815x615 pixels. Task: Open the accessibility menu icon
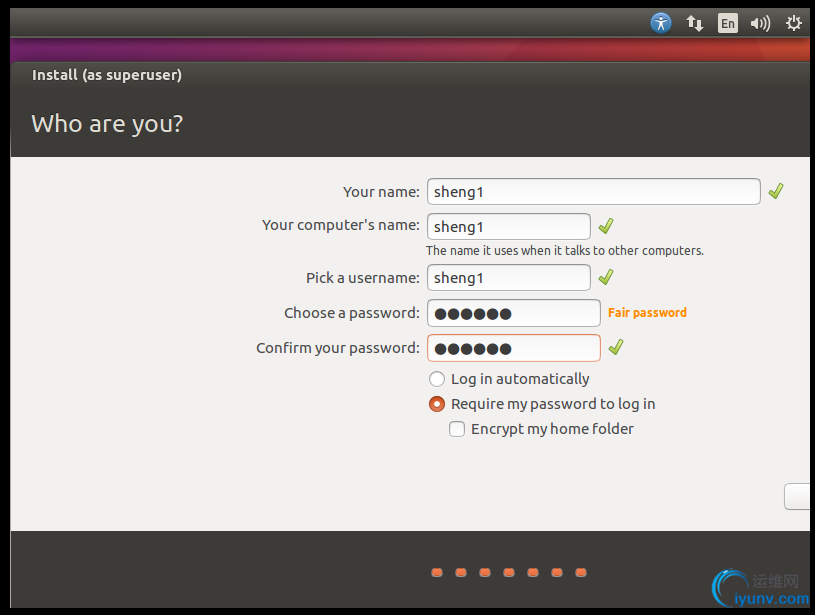[661, 23]
